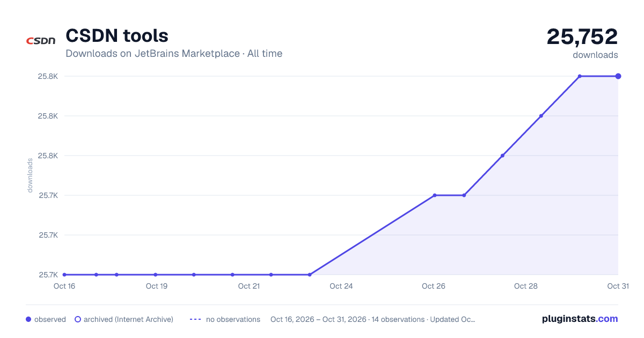Click the dashed line icon in the legend
Image resolution: width=644 pixels, height=338 pixels.
click(195, 319)
